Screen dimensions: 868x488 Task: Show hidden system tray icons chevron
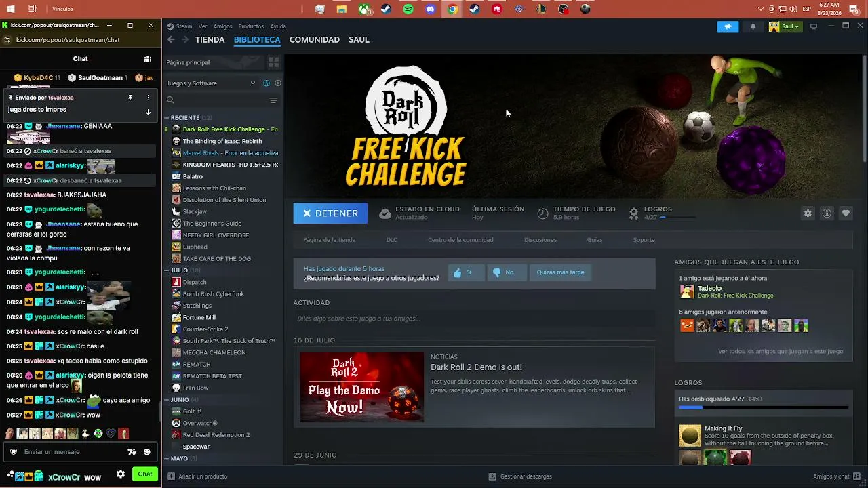coord(760,9)
